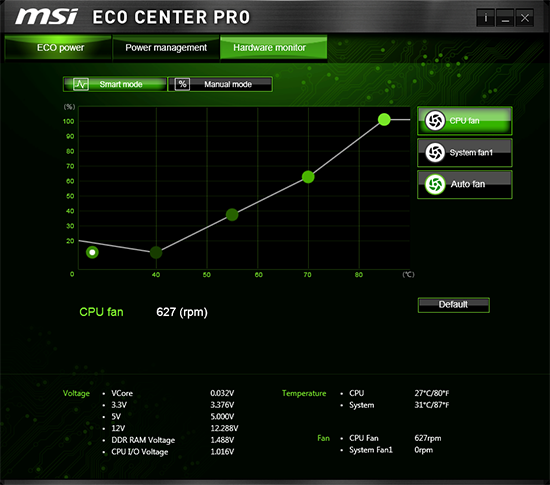Image resolution: width=550 pixels, height=485 pixels.
Task: Select the fan curve point at 40°C
Action: tap(156, 252)
